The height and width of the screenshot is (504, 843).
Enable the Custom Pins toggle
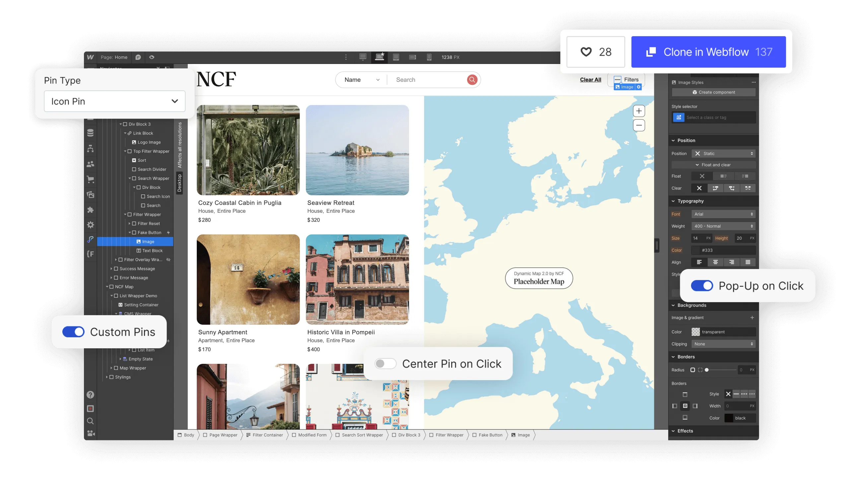click(73, 332)
